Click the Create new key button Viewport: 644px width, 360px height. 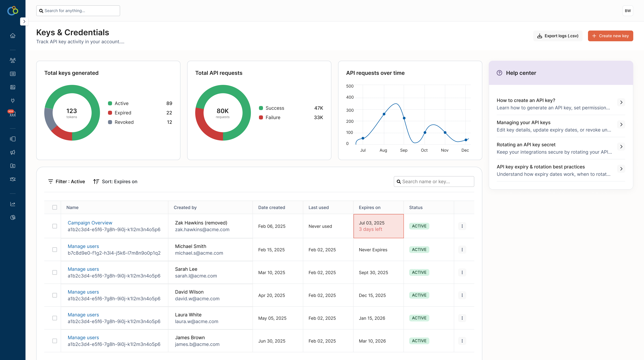[x=610, y=36]
